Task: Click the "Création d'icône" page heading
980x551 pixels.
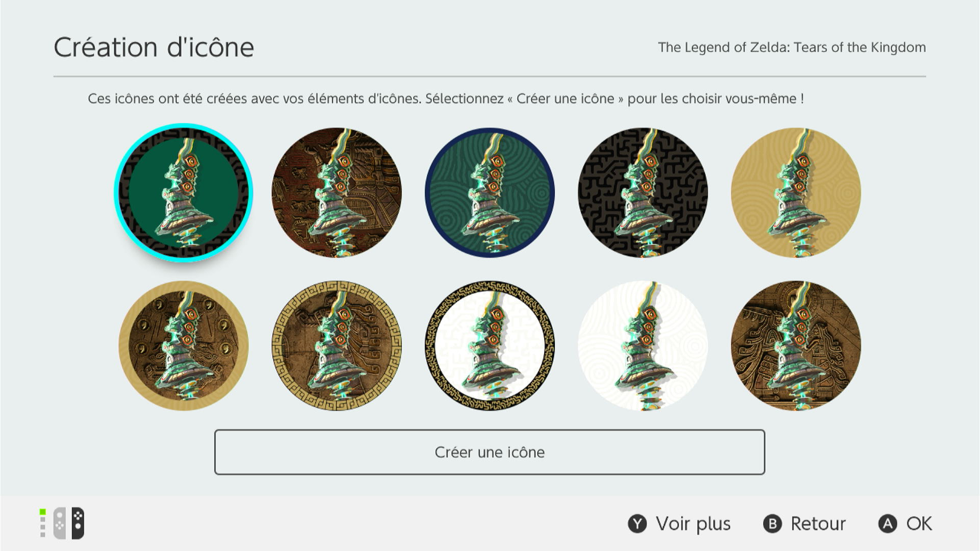Action: 154,47
